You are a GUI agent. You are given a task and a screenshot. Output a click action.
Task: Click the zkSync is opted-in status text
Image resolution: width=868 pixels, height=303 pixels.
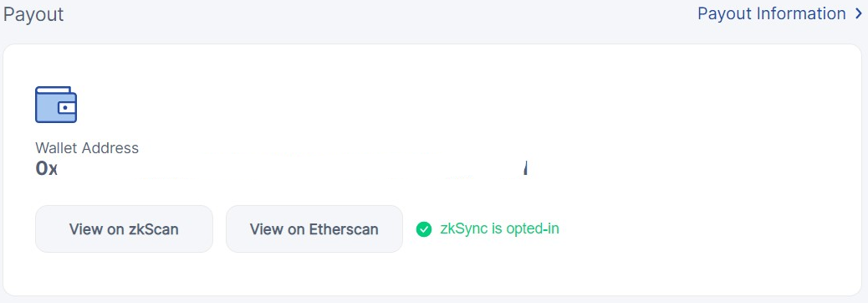(x=499, y=229)
